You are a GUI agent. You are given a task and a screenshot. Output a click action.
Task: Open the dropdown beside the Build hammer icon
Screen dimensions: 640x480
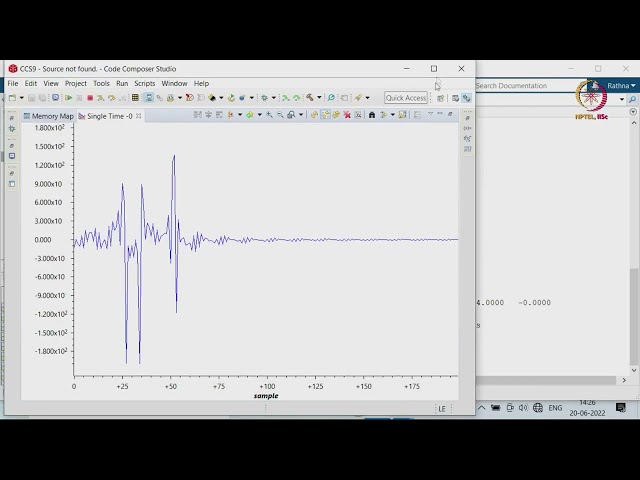point(319,98)
